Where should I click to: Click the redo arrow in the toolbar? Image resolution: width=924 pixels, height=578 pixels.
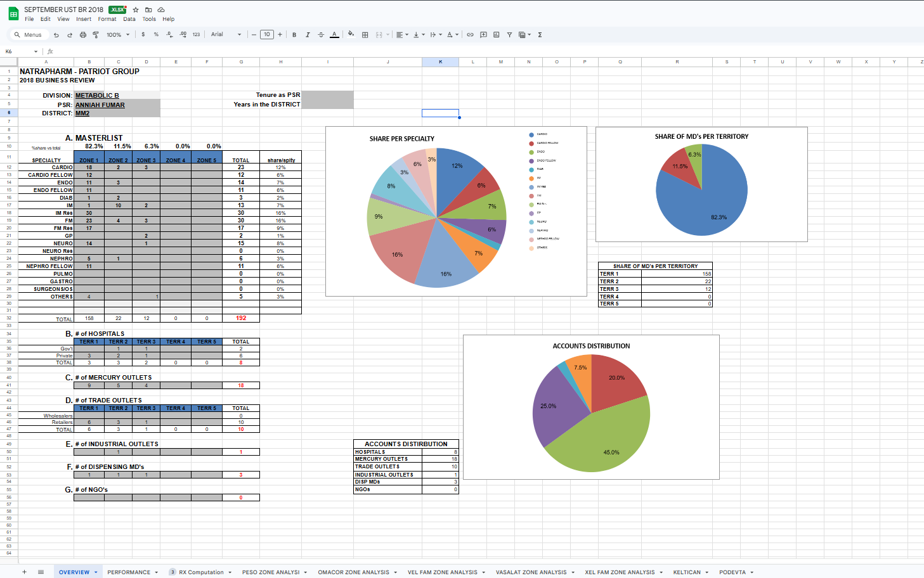pyautogui.click(x=70, y=35)
